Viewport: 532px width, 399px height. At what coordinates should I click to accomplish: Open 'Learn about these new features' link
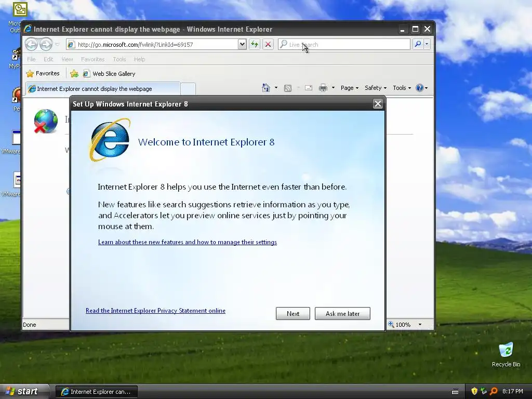click(187, 242)
